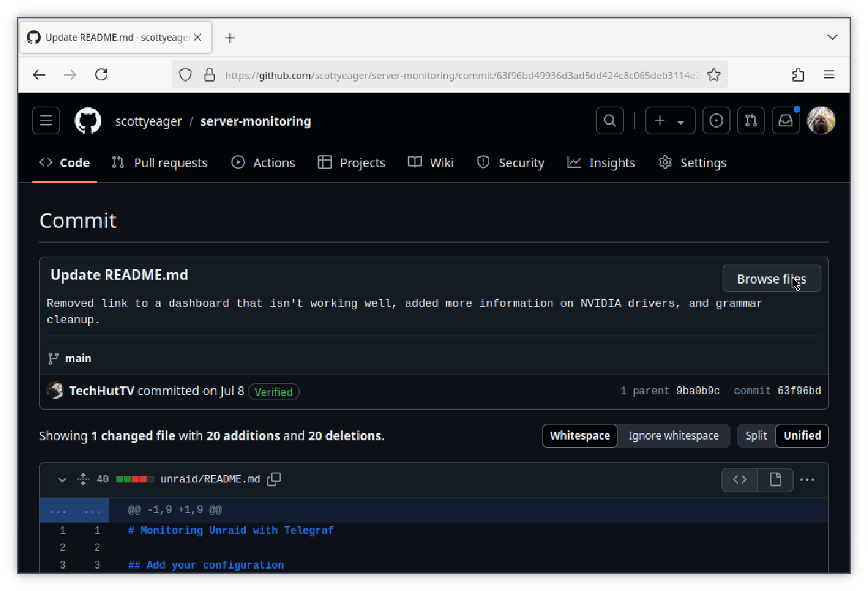Image resolution: width=868 pixels, height=591 pixels.
Task: Click the GitHub logo in the header
Action: point(88,120)
